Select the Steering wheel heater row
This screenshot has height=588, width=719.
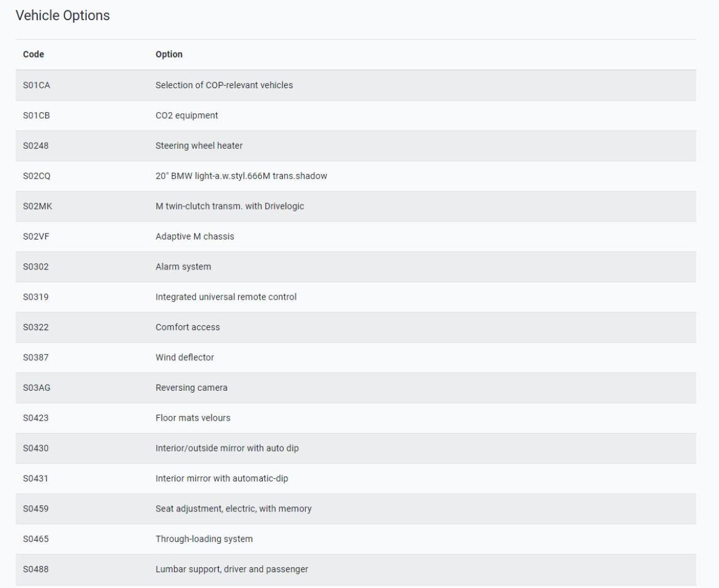coord(356,146)
